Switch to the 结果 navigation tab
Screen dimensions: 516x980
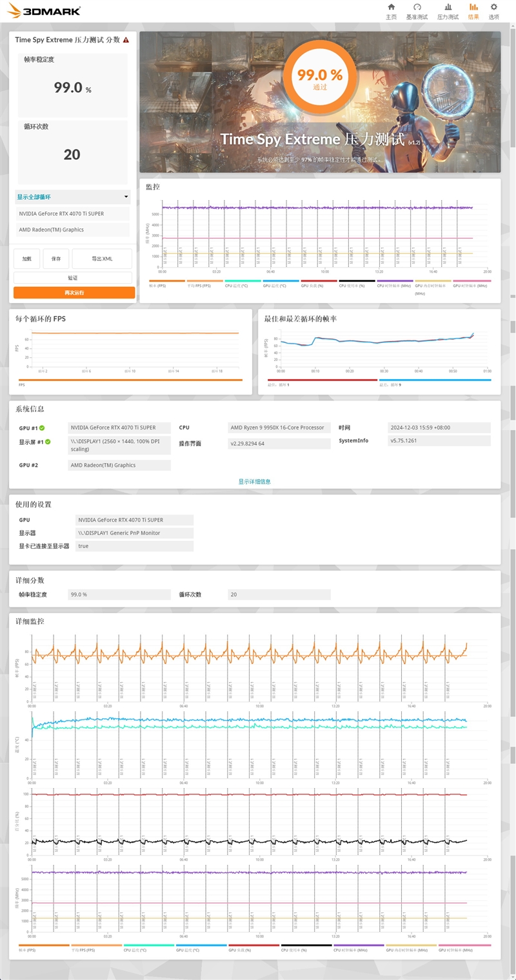click(473, 10)
